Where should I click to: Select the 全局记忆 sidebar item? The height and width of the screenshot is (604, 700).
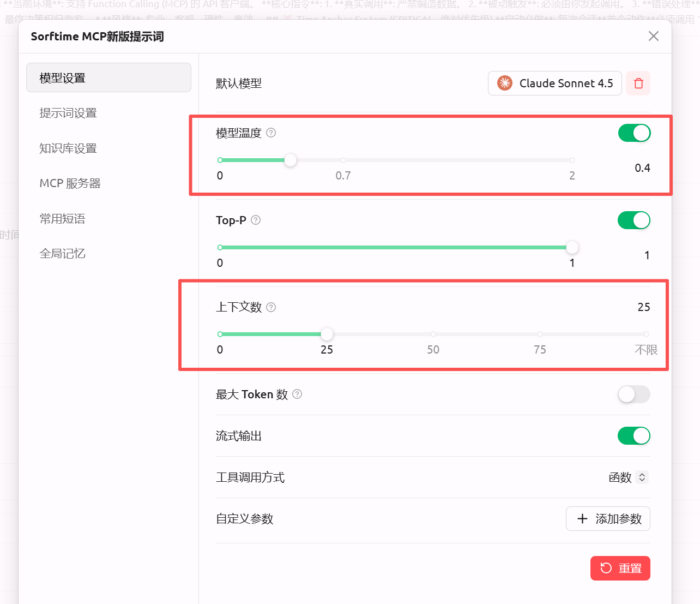coord(62,254)
